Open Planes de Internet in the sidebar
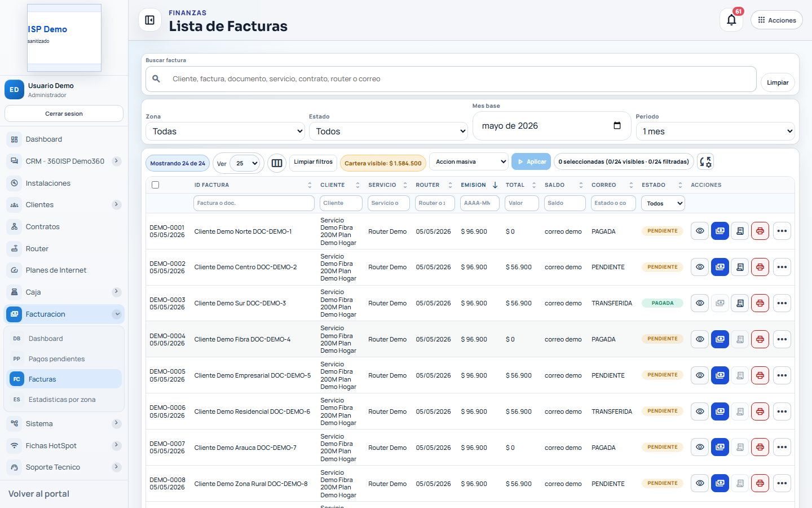 coord(64,270)
